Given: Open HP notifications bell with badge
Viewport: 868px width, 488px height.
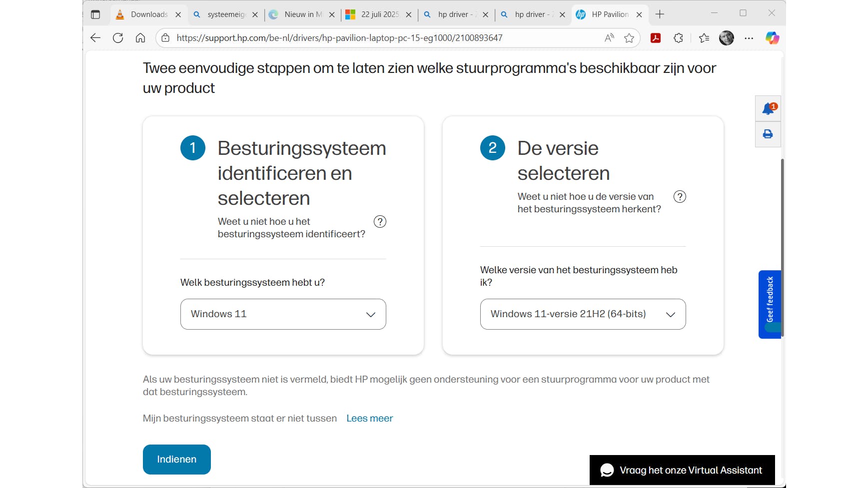Looking at the screenshot, I should pos(768,108).
